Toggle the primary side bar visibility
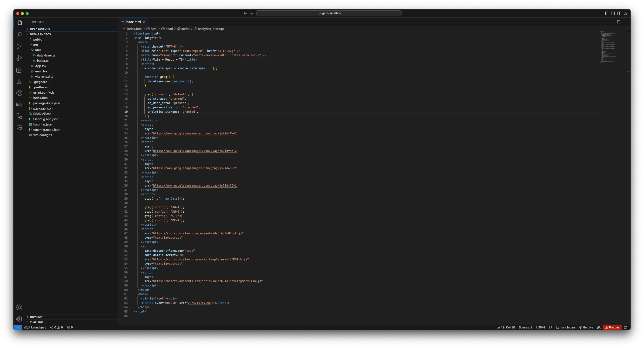The height and width of the screenshot is (348, 644). point(606,13)
